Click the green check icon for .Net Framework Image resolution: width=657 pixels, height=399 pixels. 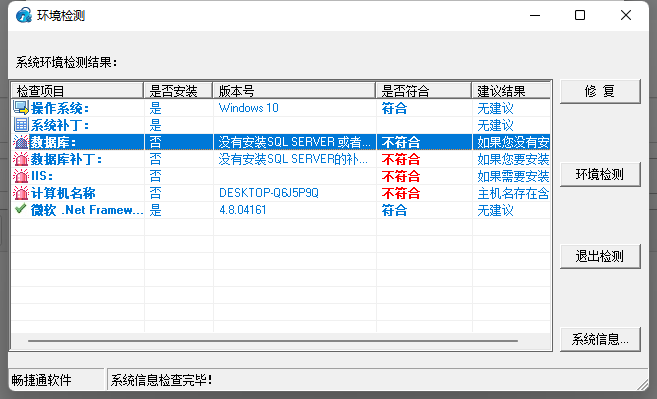(x=21, y=209)
